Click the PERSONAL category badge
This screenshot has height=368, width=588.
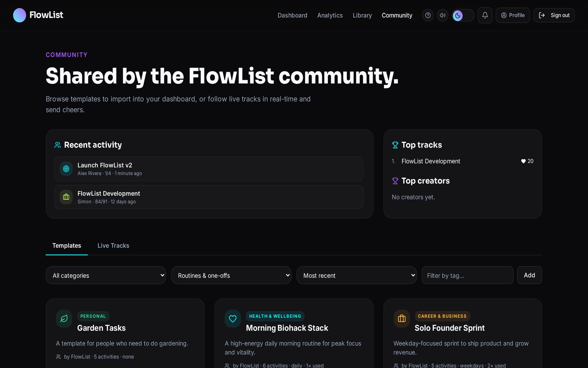[93, 316]
